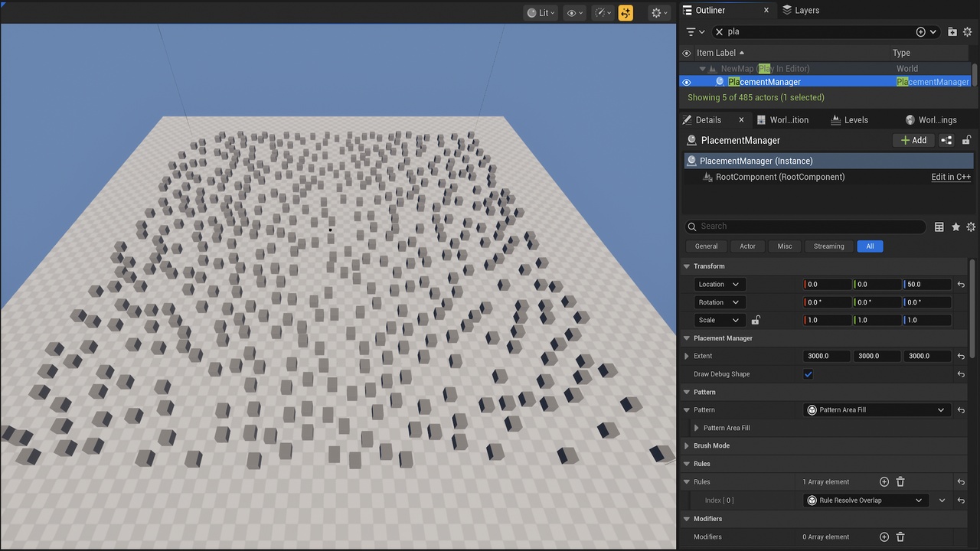Open property matrix grid icon in Details
The image size is (980, 551).
pos(939,227)
